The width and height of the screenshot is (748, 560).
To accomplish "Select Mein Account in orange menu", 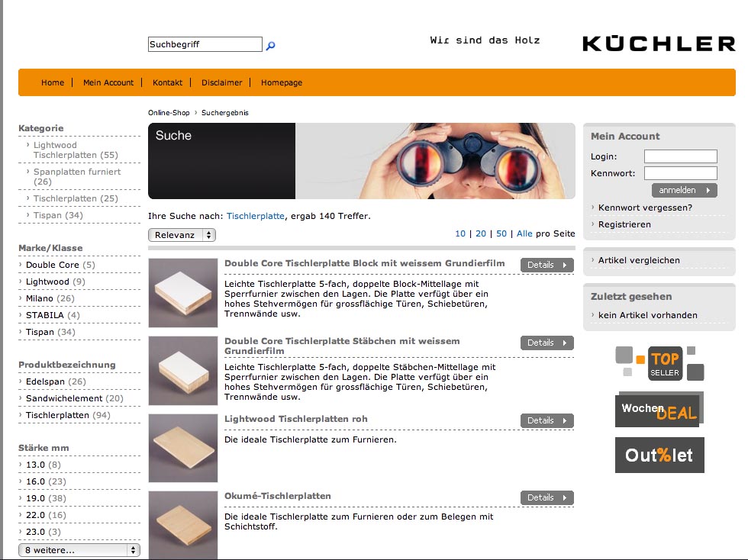I will tap(108, 82).
